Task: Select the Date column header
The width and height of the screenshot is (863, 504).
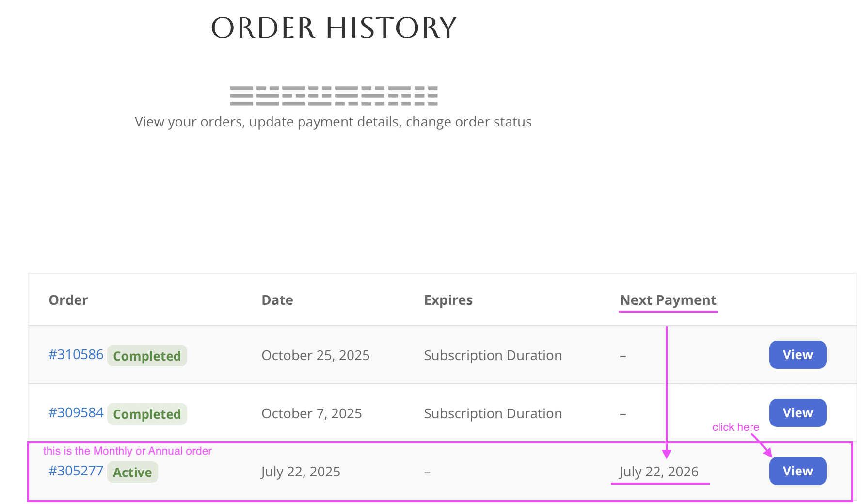Action: point(277,300)
